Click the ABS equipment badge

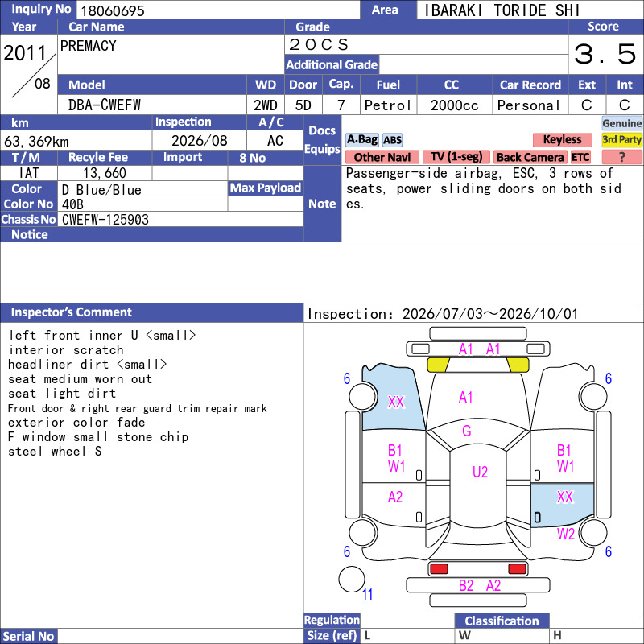pyautogui.click(x=392, y=140)
